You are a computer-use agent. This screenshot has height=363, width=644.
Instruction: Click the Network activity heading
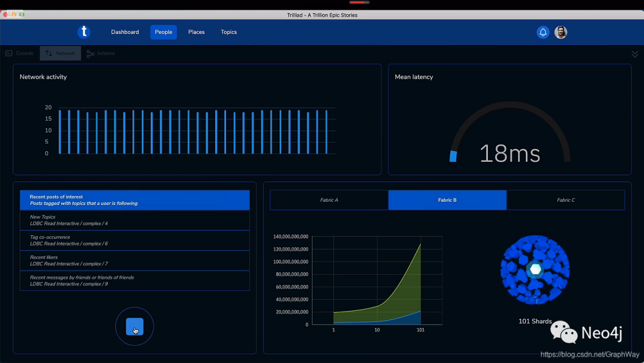[x=43, y=77]
